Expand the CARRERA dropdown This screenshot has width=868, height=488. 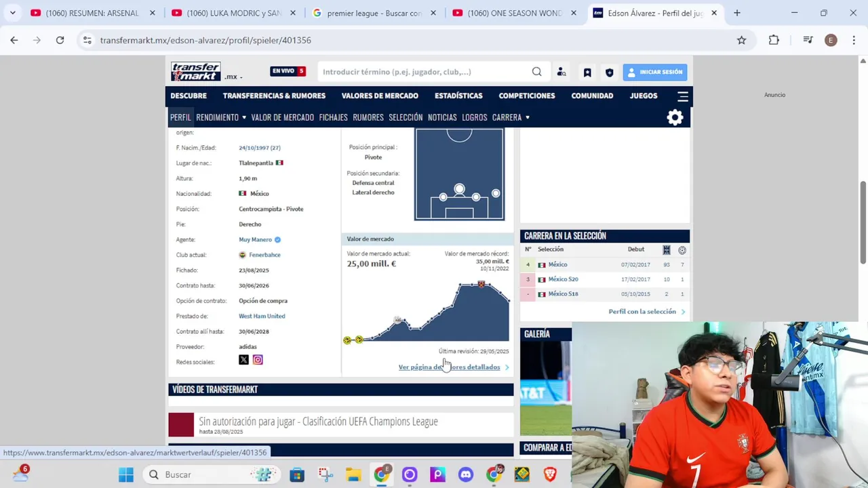511,117
